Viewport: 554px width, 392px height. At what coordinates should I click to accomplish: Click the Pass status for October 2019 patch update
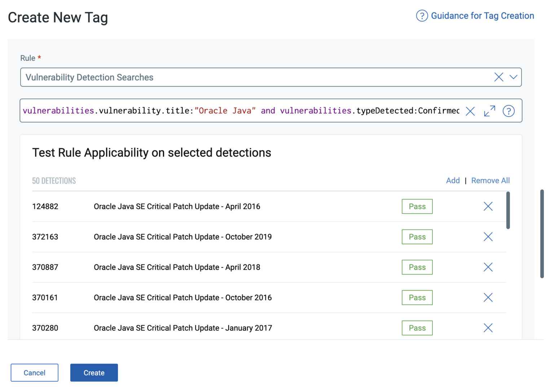click(x=417, y=237)
